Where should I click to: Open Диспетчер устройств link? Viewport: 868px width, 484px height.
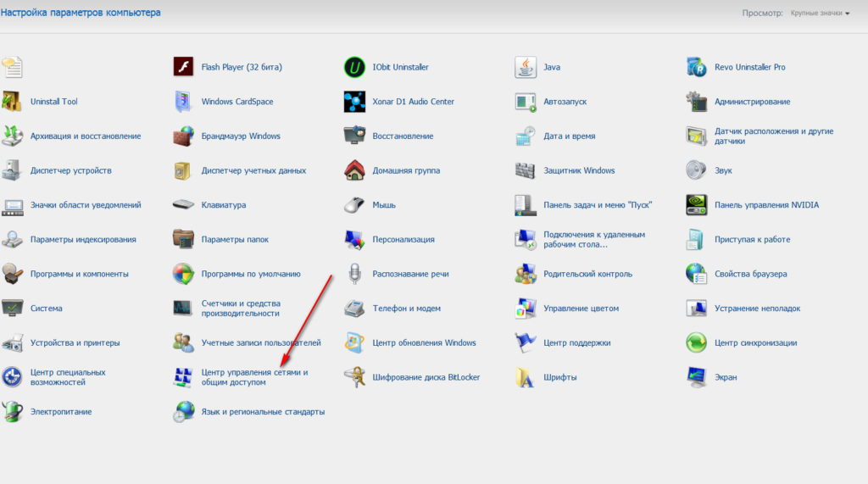[x=71, y=170]
